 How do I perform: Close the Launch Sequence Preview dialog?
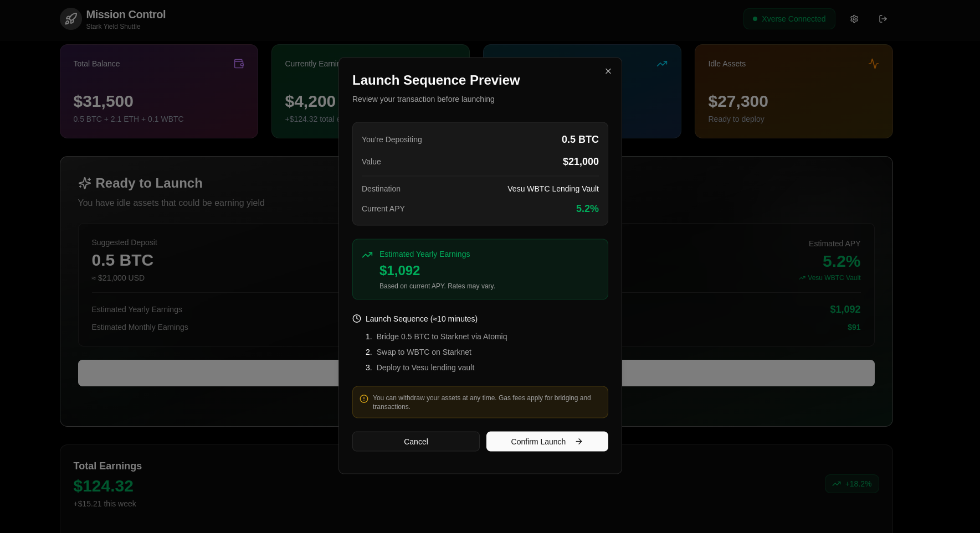(x=608, y=71)
